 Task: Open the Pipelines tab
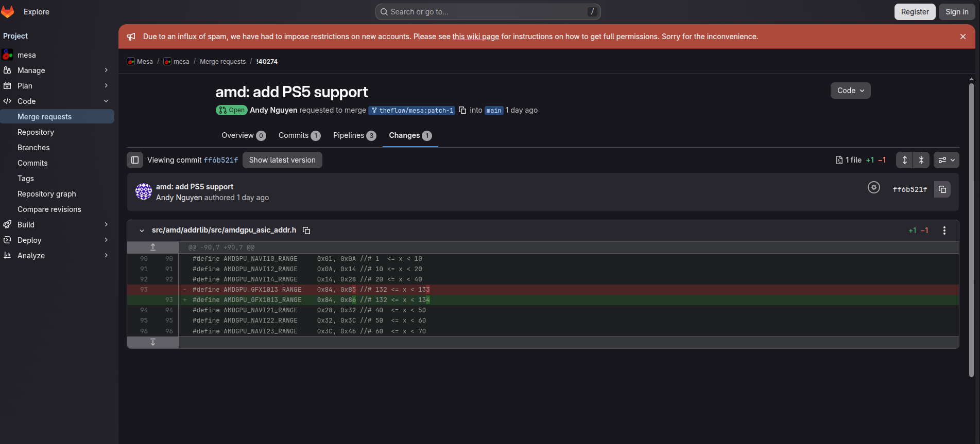coord(354,135)
